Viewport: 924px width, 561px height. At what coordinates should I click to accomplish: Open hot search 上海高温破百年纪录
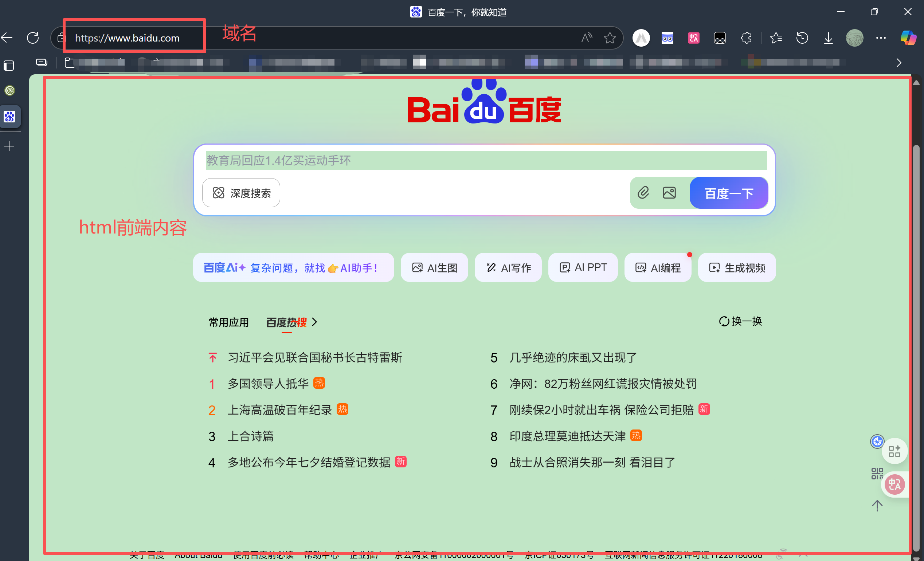(280, 410)
